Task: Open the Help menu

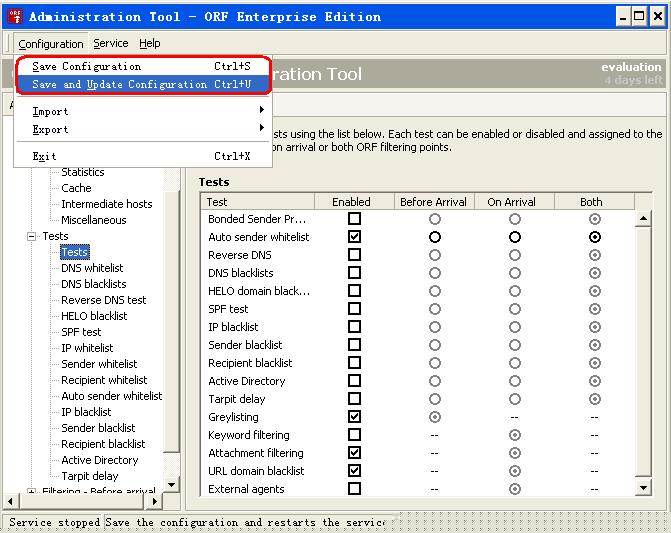Action: (x=150, y=44)
